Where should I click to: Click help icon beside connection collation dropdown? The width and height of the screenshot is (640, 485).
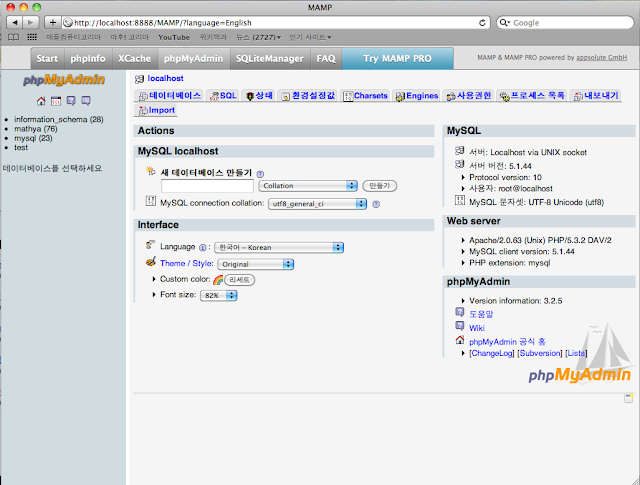pos(376,204)
